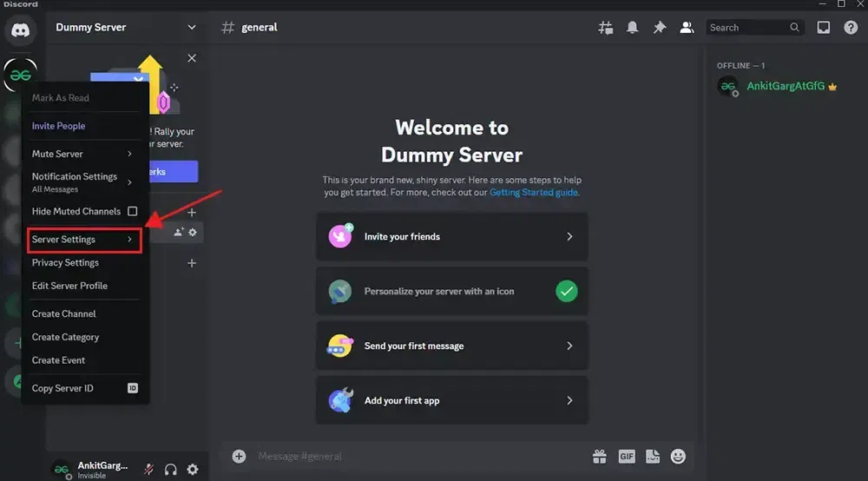Open arrow on Add your first app card

[569, 400]
